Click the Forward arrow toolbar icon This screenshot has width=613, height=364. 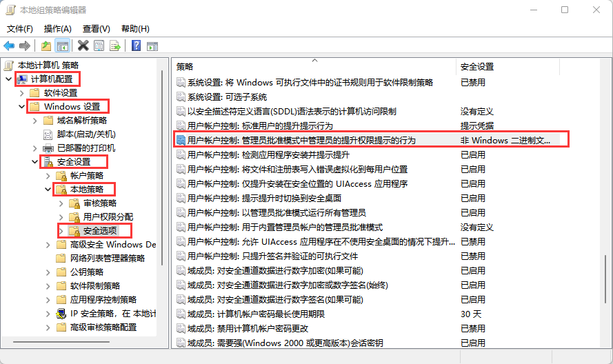(25, 46)
